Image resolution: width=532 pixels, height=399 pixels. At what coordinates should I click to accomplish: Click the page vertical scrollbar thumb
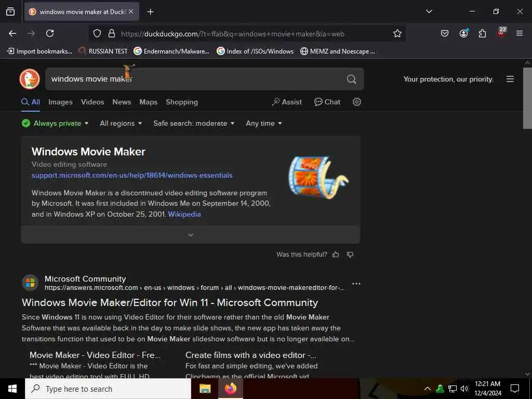coord(527,98)
